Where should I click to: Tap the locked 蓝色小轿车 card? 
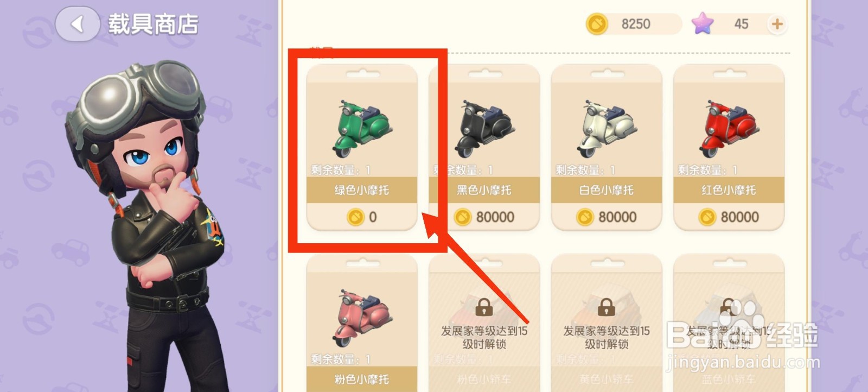(729, 323)
